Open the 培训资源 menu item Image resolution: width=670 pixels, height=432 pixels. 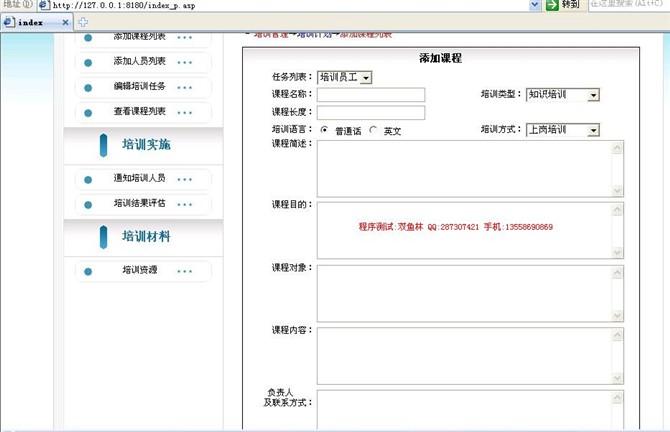pyautogui.click(x=143, y=271)
